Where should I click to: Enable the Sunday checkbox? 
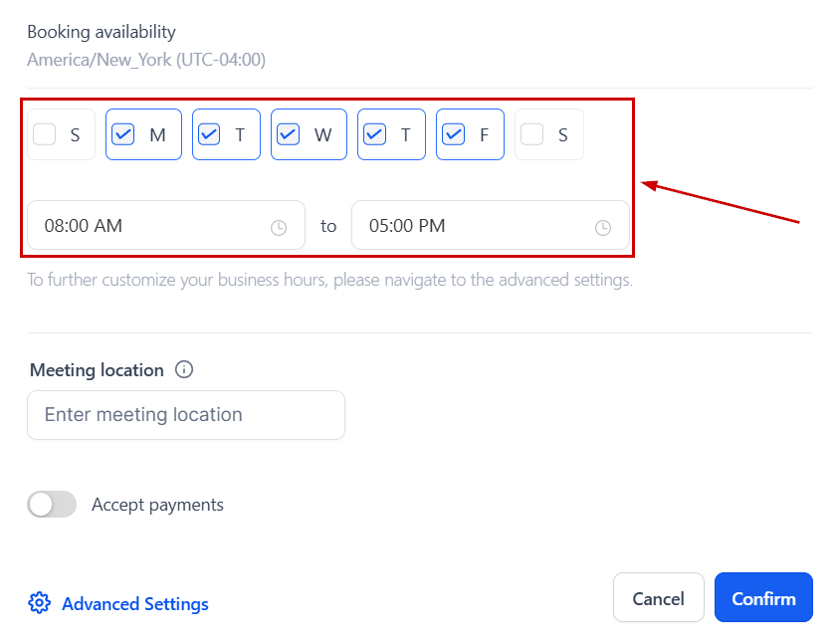click(45, 134)
